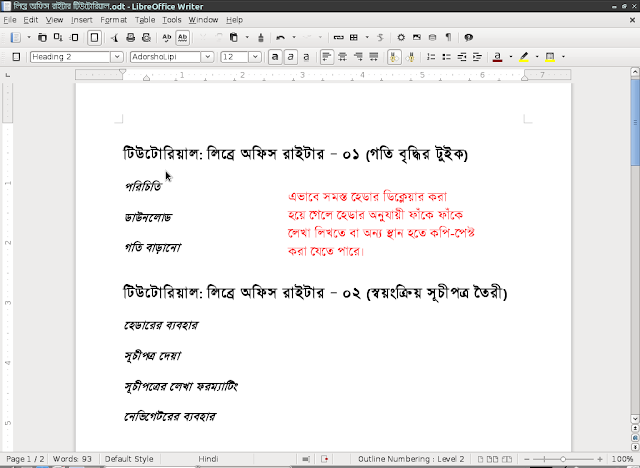This screenshot has width=640, height=468.
Task: Expand the Paste options dropdown arrow
Action: pos(247,38)
